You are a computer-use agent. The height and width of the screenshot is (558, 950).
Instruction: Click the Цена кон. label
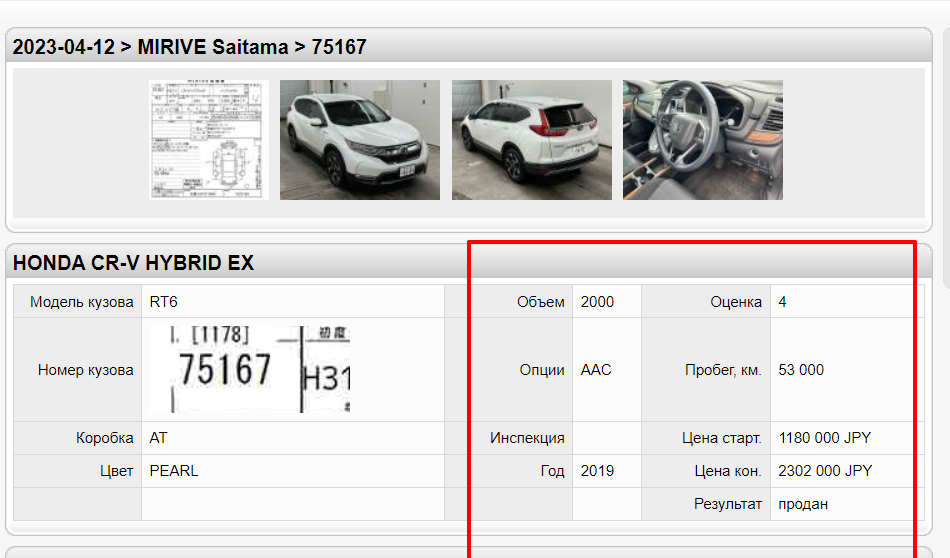tap(728, 471)
